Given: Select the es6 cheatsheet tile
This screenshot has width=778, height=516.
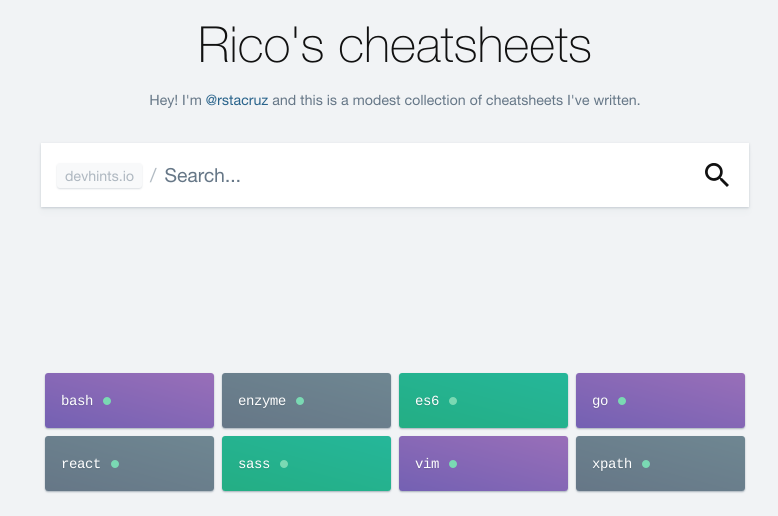Looking at the screenshot, I should click(x=483, y=400).
